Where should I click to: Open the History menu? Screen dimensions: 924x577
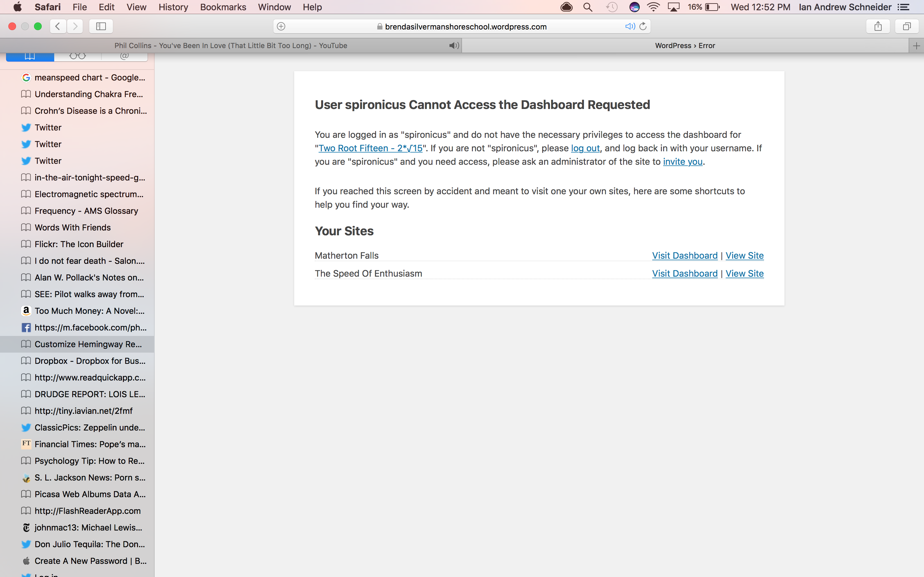[x=173, y=7]
